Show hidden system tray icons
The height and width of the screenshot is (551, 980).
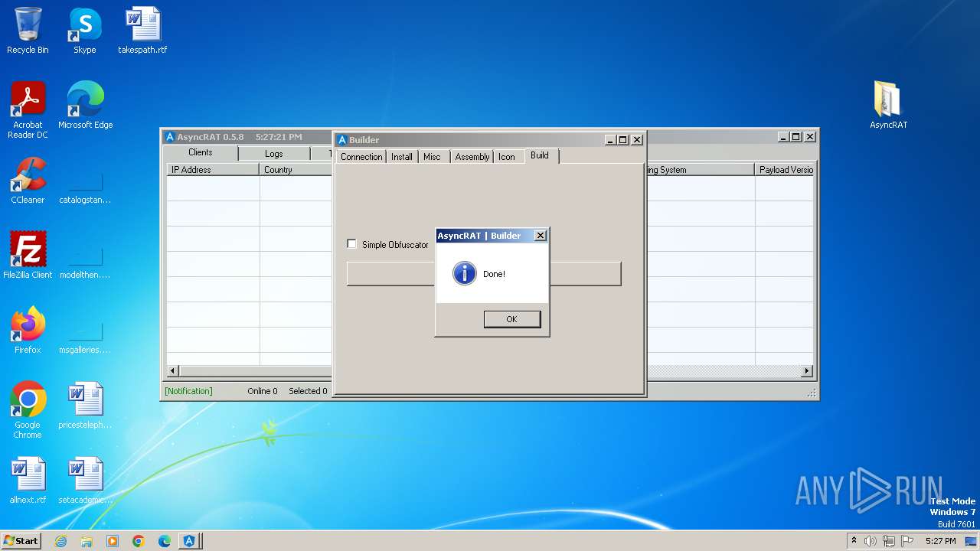pos(854,541)
